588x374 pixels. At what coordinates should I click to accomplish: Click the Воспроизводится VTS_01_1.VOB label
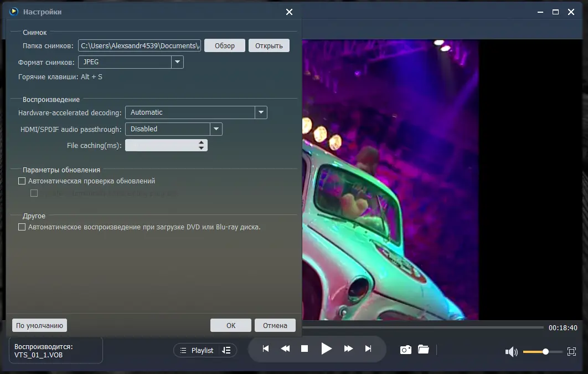point(55,350)
